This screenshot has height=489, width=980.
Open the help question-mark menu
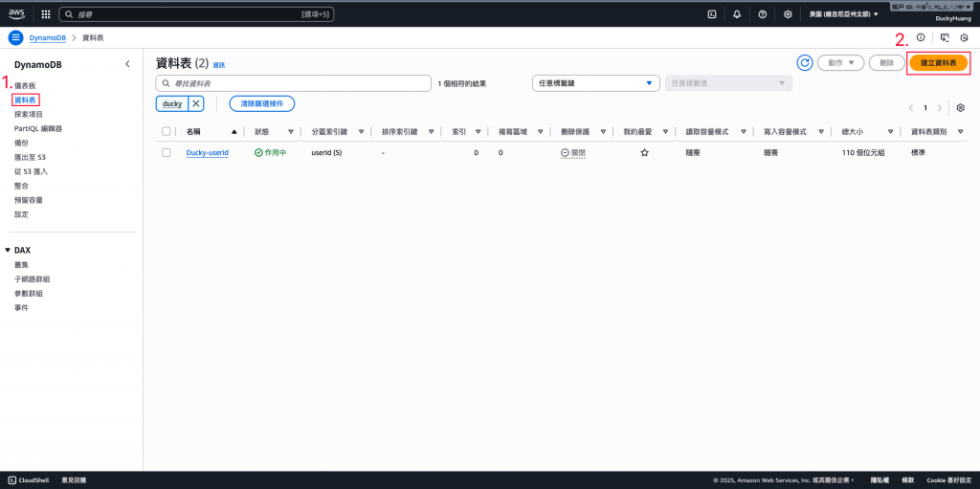point(763,13)
